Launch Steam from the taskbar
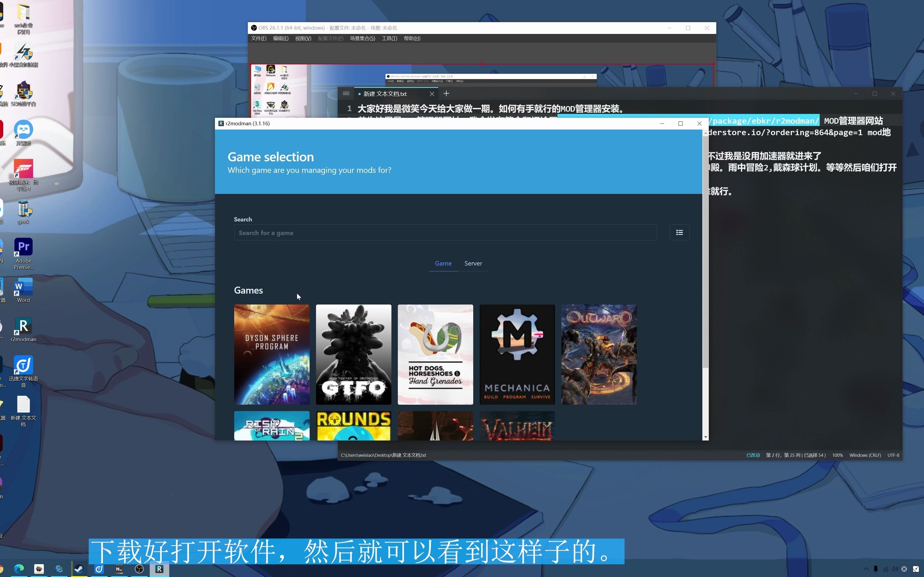This screenshot has height=577, width=924. (79, 569)
